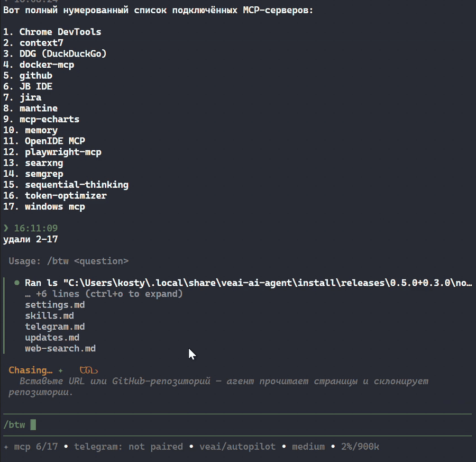Select list entry '2. context7'
Image resolution: width=476 pixels, height=462 pixels.
pyautogui.click(x=33, y=43)
